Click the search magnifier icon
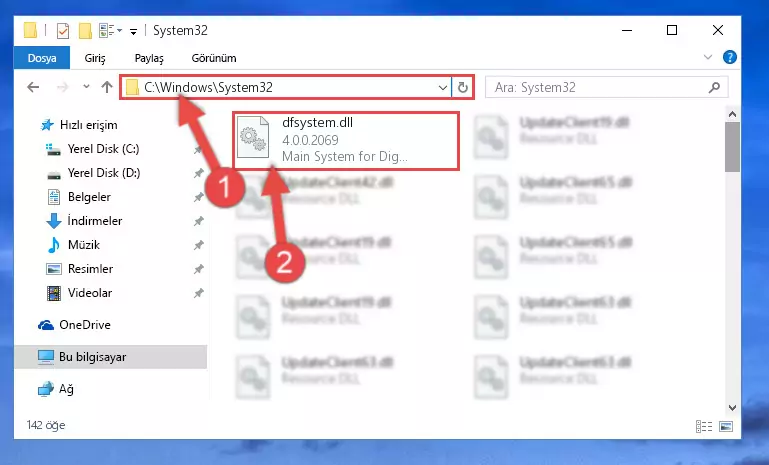 coord(715,87)
